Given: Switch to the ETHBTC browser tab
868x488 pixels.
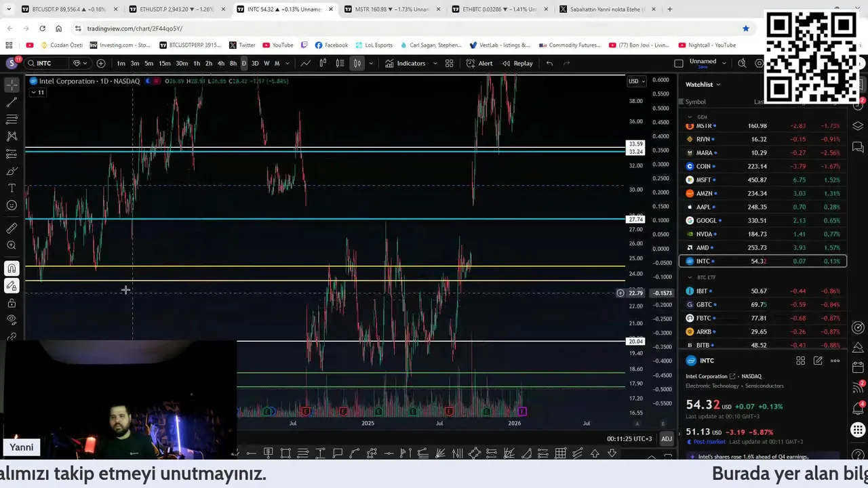Looking at the screenshot, I should click(500, 9).
